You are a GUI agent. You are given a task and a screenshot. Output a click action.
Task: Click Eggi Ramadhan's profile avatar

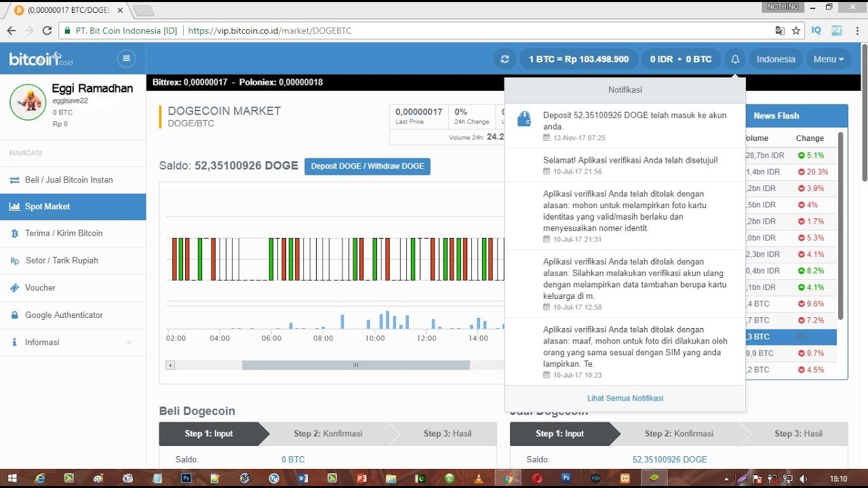(28, 102)
